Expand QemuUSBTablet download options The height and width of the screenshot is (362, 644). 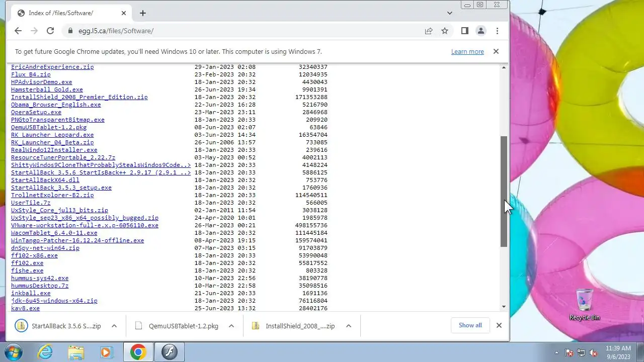tap(231, 326)
